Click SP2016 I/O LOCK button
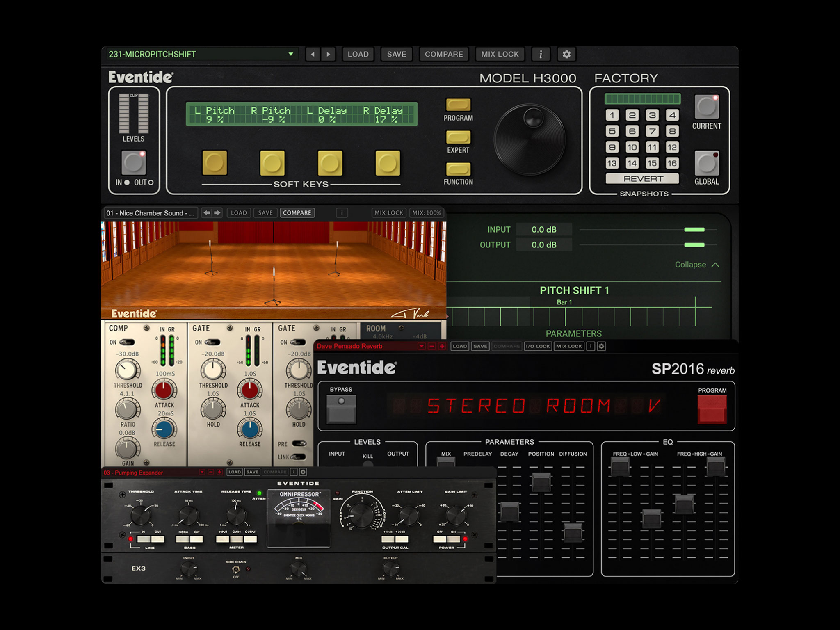Screen dimensions: 840x630 [x=538, y=346]
